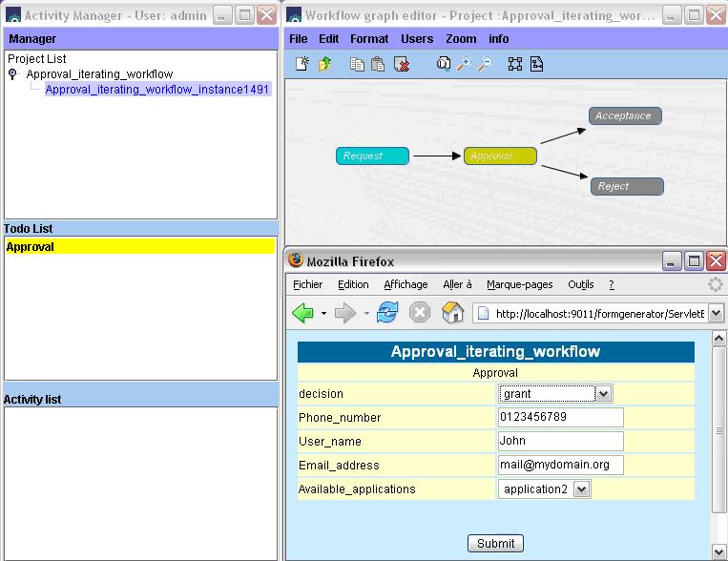Select the workflow instance1491 tree item
The image size is (728, 561).
(157, 89)
